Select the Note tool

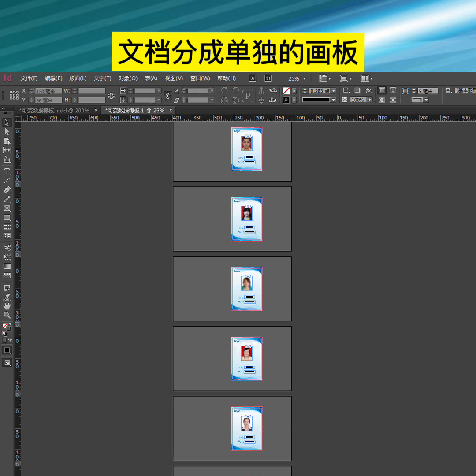tap(7, 287)
